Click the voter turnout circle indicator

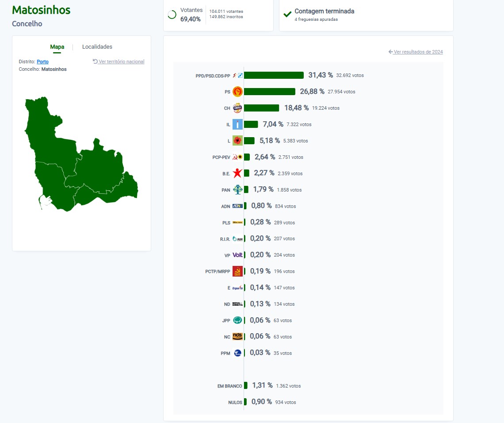pyautogui.click(x=172, y=15)
